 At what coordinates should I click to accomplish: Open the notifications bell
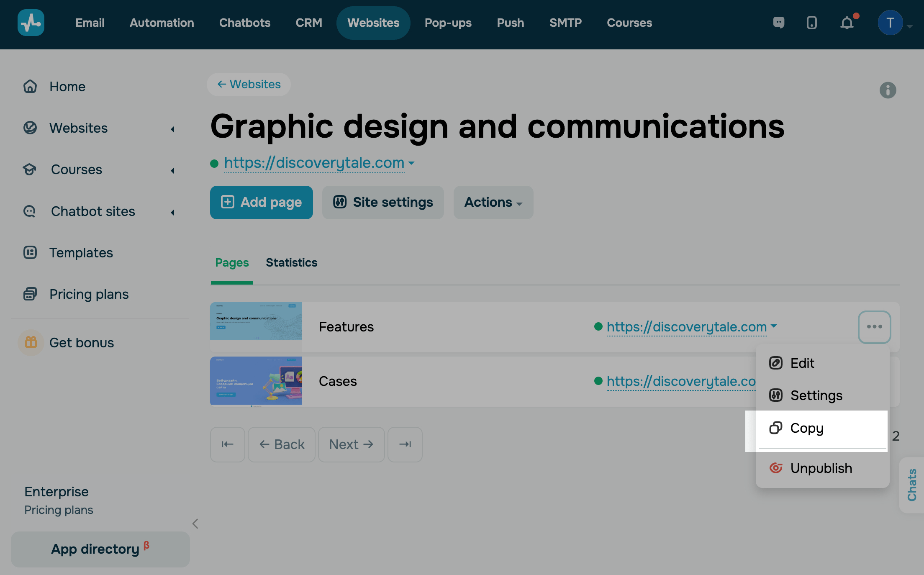click(x=847, y=23)
